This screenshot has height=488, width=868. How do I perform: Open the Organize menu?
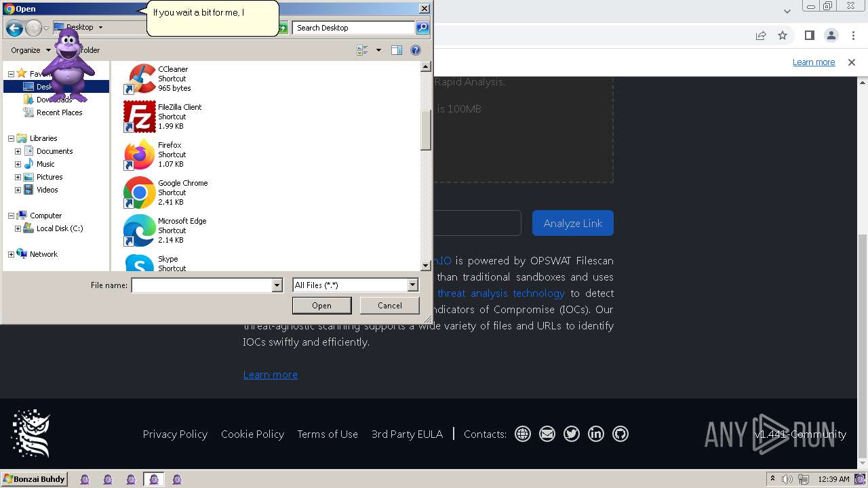[31, 50]
